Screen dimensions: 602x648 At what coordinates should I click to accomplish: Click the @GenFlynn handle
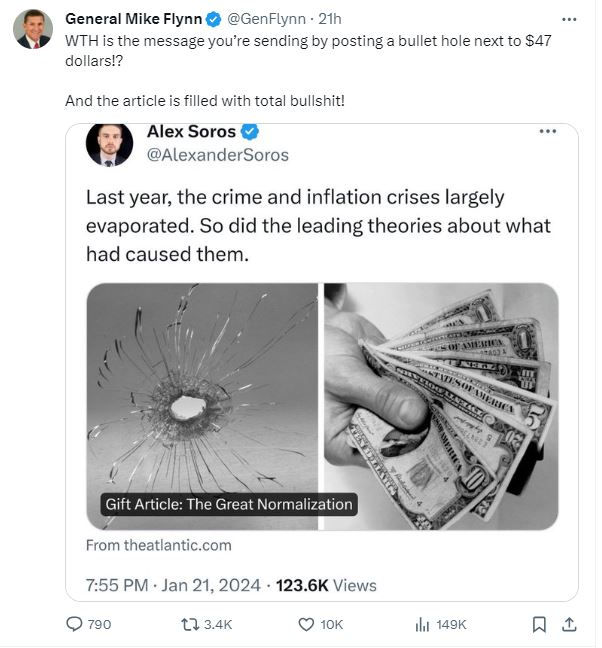coord(266,19)
